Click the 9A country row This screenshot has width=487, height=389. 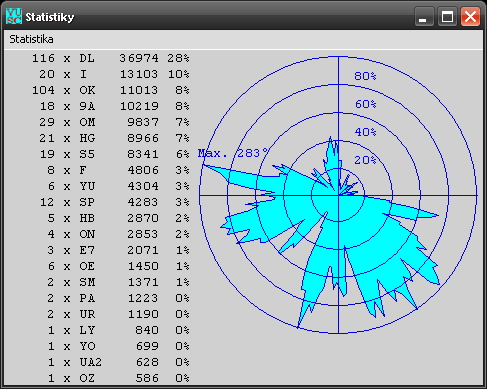(x=111, y=106)
